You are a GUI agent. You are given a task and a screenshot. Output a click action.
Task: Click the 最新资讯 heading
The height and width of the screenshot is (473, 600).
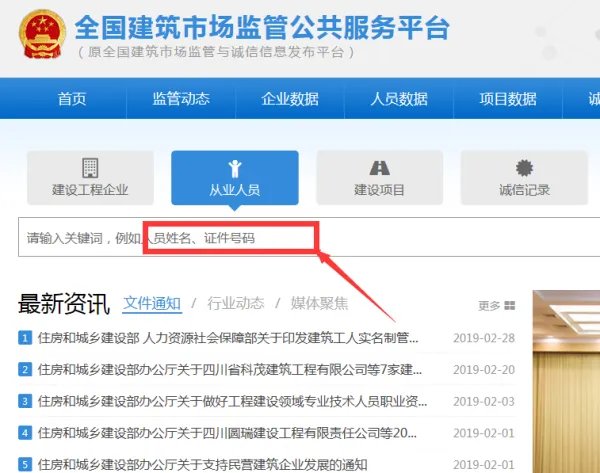[x=64, y=304]
